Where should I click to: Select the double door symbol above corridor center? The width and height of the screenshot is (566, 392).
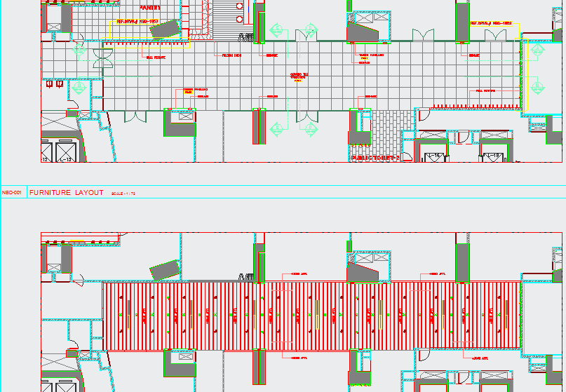(307, 34)
